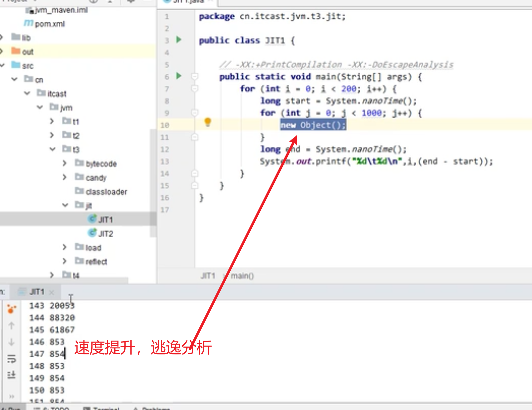
Task: Click the selected 'new Object();' code on line 10
Action: pos(313,125)
